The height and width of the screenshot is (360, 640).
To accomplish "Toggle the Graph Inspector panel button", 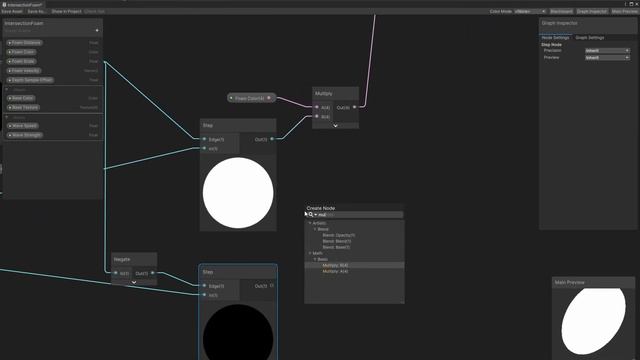I will (592, 11).
